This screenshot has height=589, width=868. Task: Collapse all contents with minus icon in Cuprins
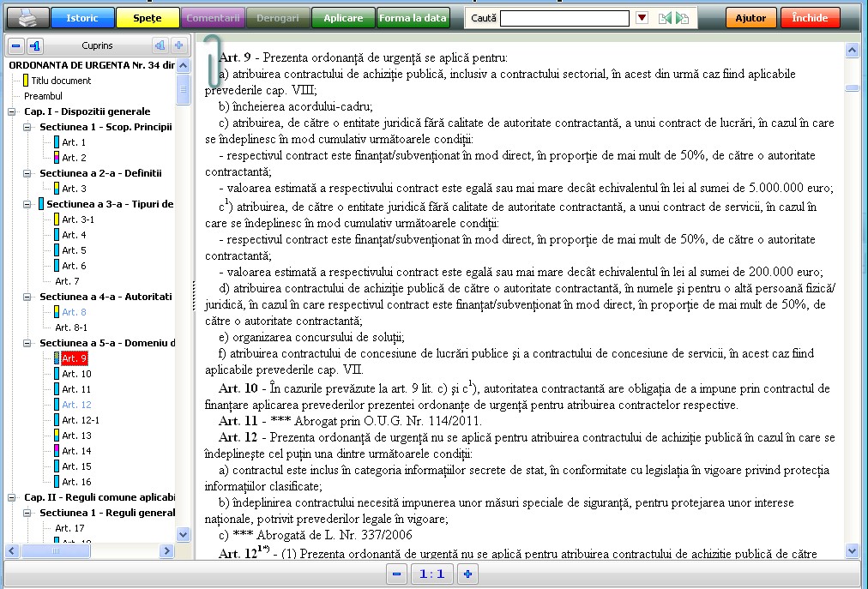[x=16, y=45]
